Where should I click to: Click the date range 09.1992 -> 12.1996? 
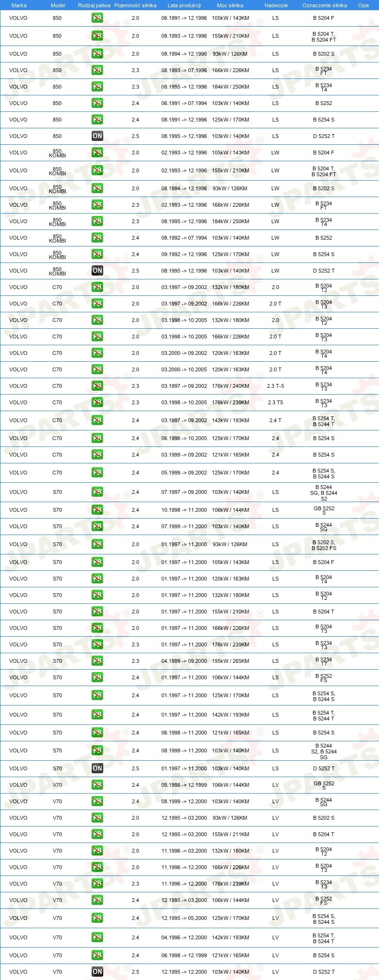point(184,254)
